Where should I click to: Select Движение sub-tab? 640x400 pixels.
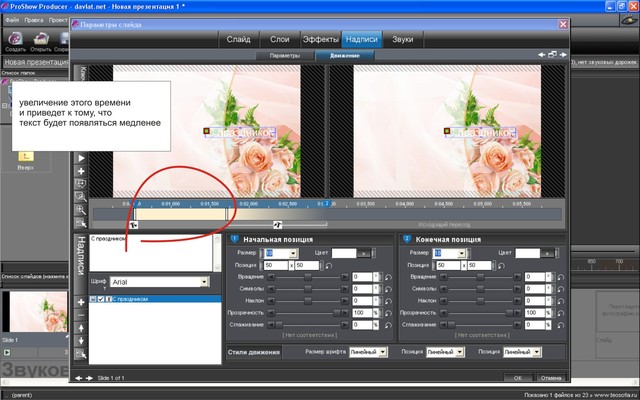[345, 56]
